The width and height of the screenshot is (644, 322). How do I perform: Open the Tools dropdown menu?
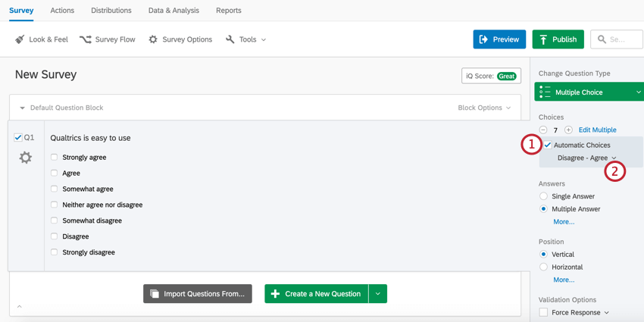(x=246, y=39)
